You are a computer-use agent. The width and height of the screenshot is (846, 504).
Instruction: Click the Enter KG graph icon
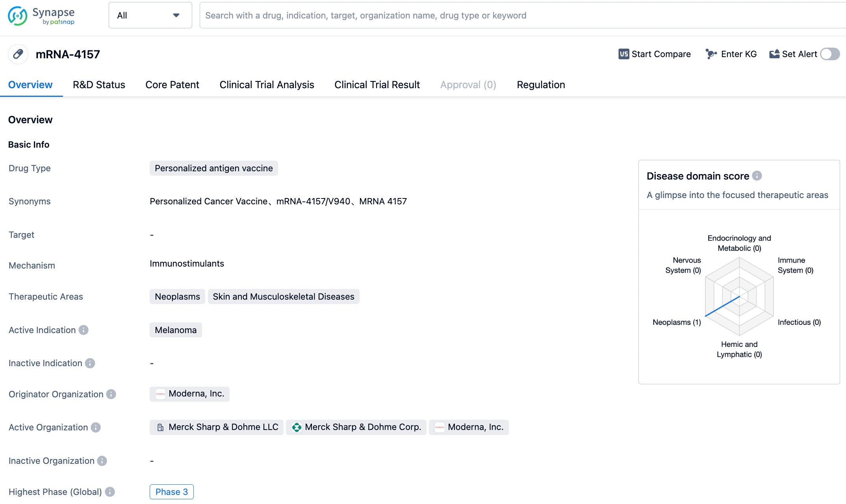pos(711,54)
